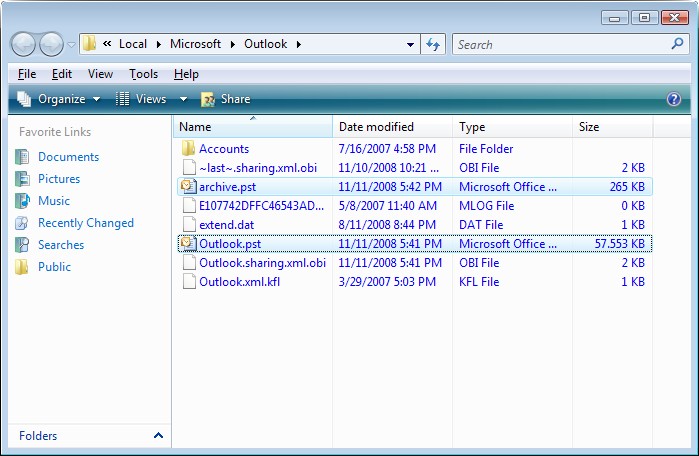The width and height of the screenshot is (699, 456).
Task: Sort by the Name column header
Action: pyautogui.click(x=253, y=127)
